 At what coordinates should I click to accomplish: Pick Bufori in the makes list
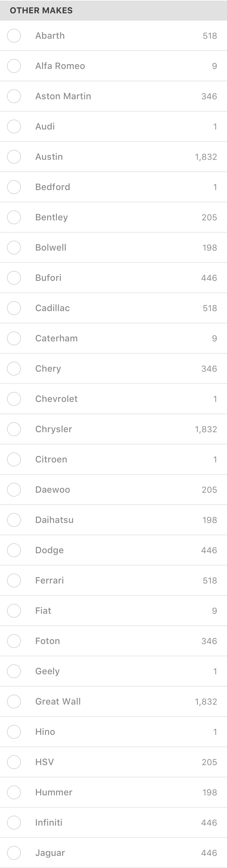pos(113,278)
